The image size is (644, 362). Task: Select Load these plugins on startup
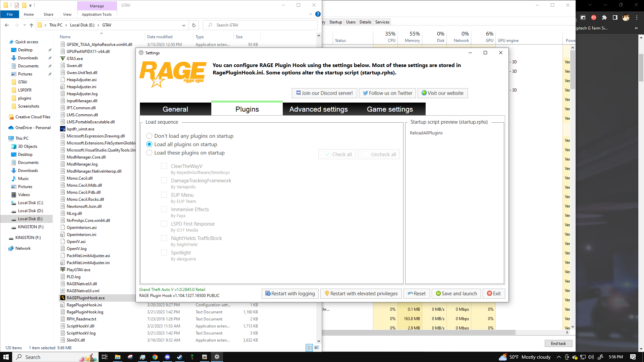click(149, 153)
